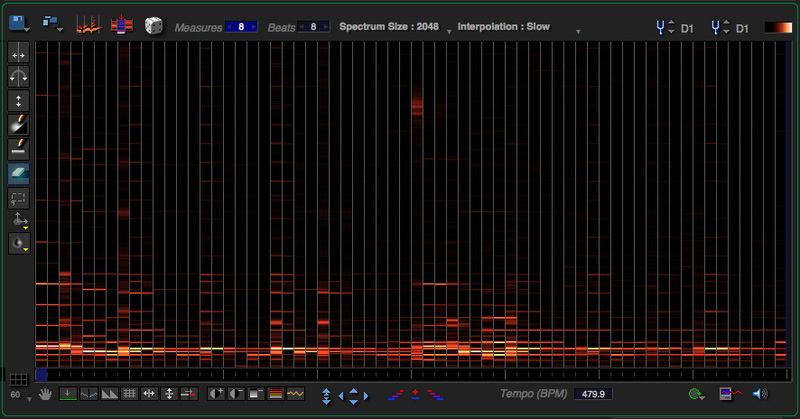Select the arc curve tool

click(x=19, y=77)
